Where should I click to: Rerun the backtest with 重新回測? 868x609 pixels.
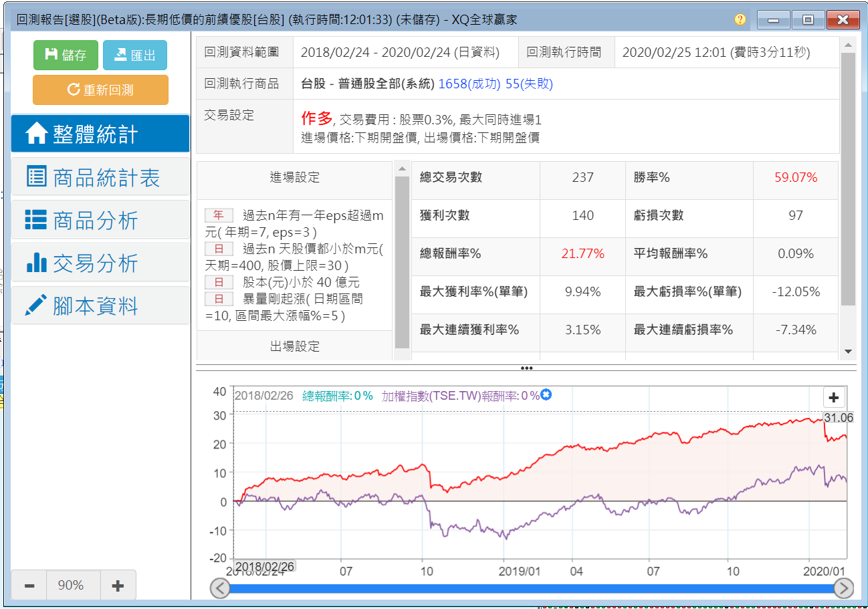coord(100,90)
